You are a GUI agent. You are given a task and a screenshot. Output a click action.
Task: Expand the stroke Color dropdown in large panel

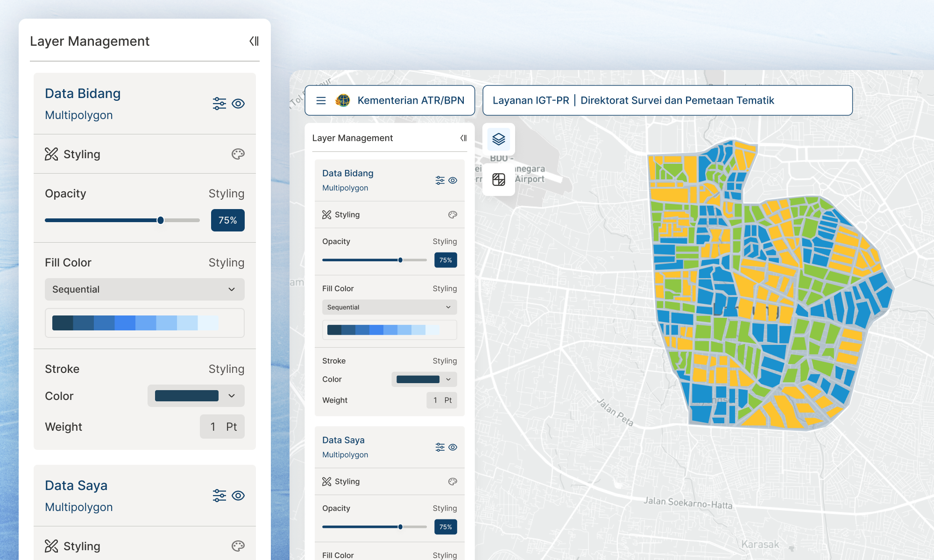196,396
